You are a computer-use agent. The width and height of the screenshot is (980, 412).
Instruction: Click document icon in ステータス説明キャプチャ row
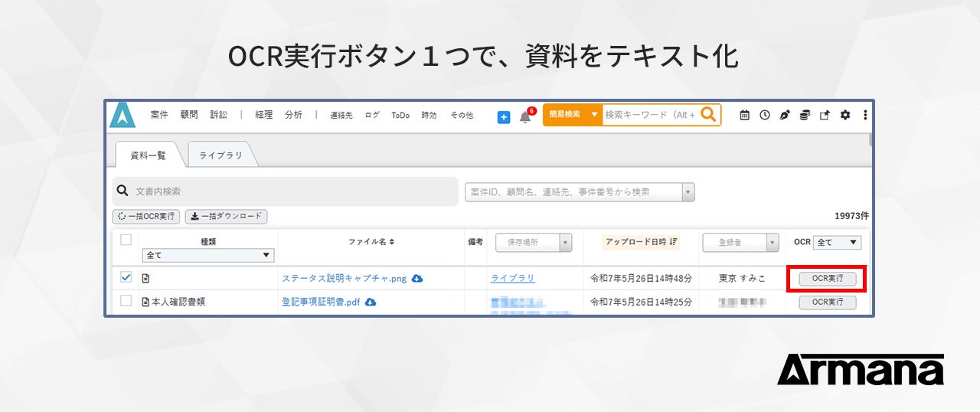[145, 279]
